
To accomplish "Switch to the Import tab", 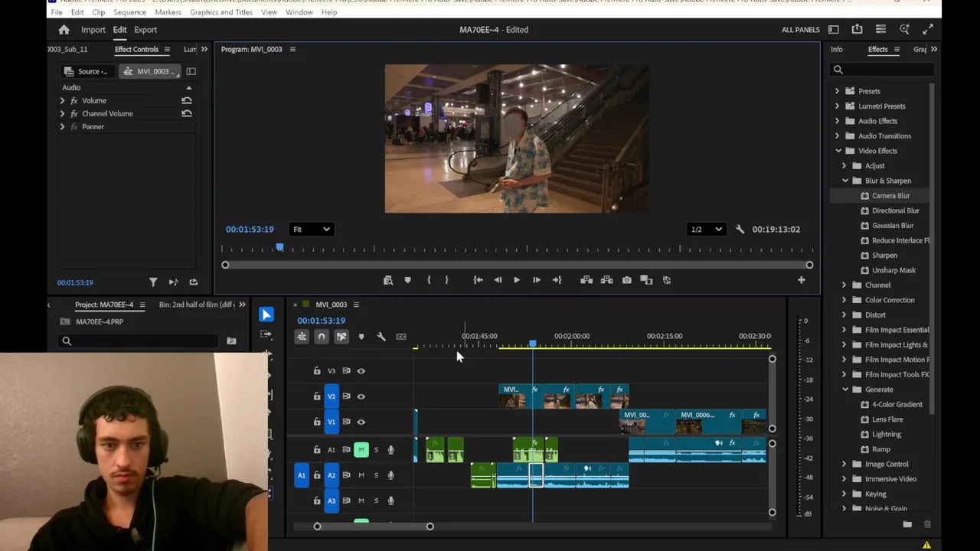I will pos(93,30).
